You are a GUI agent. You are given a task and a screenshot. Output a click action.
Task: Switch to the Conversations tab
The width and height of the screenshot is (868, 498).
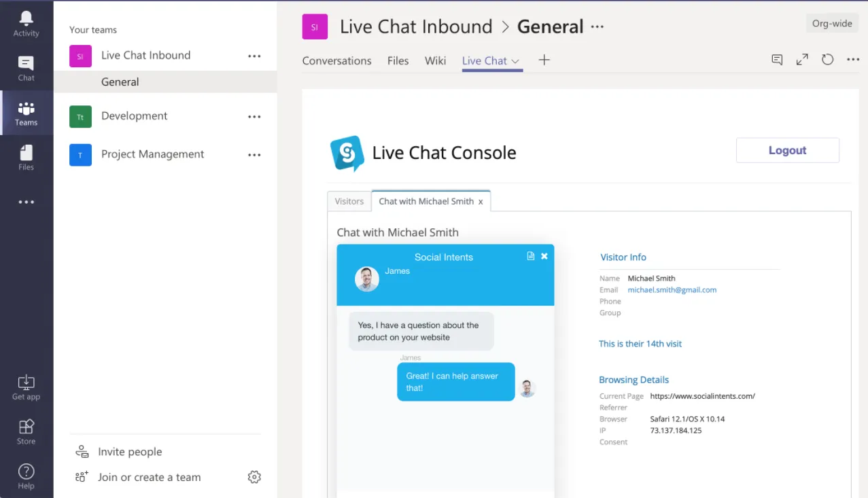click(336, 60)
